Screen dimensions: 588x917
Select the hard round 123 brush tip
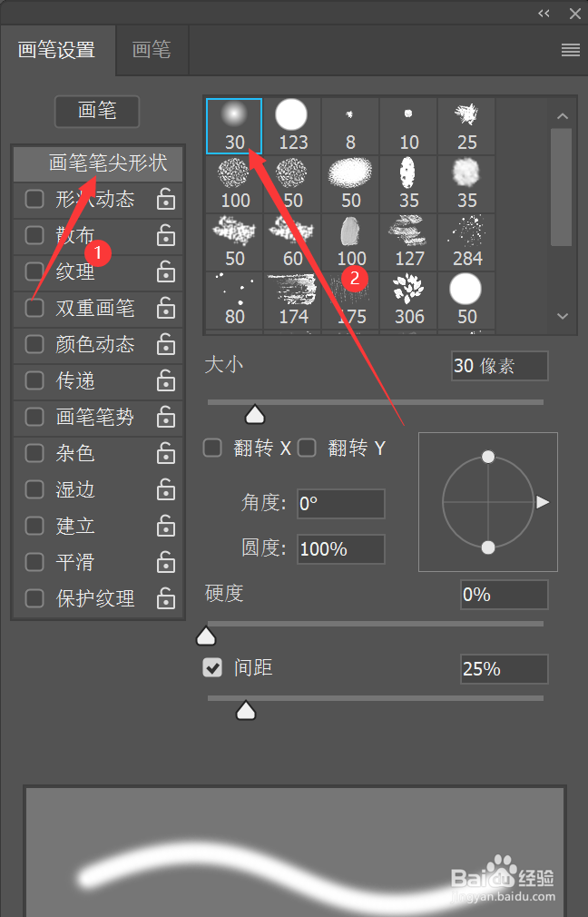[x=291, y=125]
